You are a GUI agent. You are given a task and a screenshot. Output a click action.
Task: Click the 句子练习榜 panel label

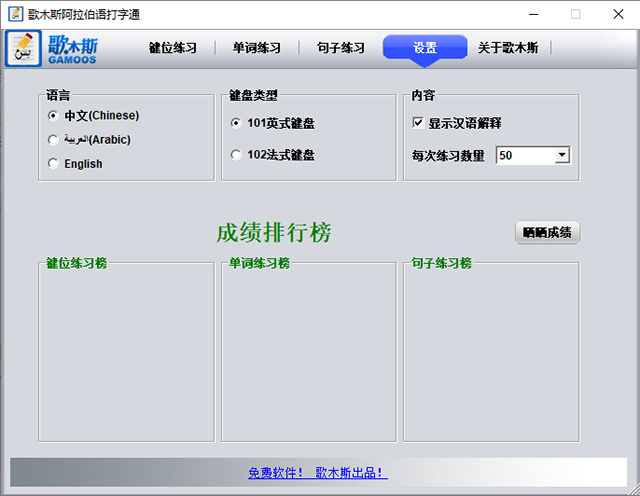(441, 263)
